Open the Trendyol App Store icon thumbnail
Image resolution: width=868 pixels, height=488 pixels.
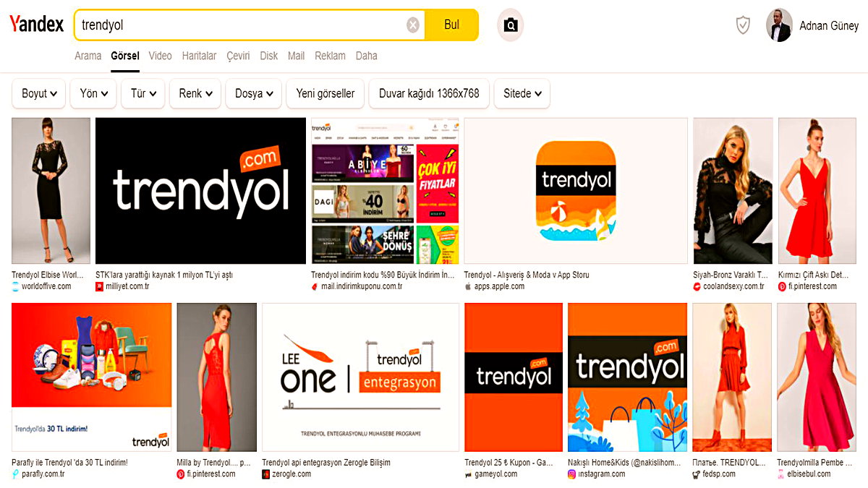tap(576, 191)
